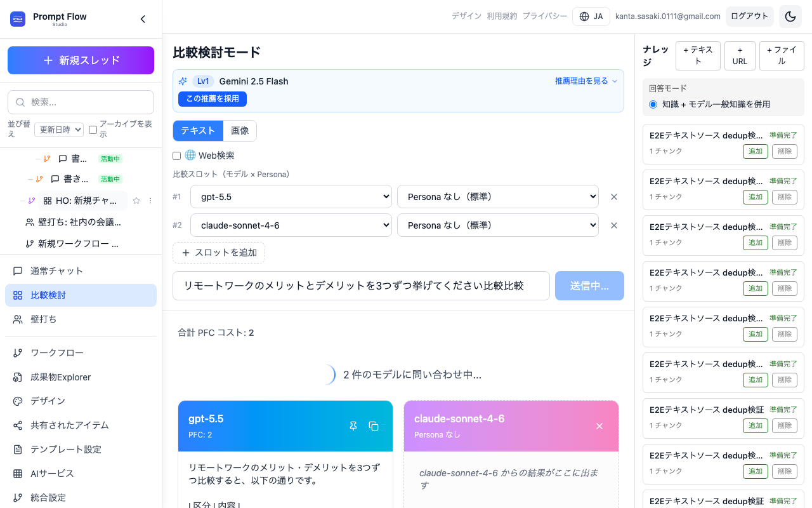The height and width of the screenshot is (508, 812).
Task: Open テンプレート設定 page
Action: click(81, 450)
